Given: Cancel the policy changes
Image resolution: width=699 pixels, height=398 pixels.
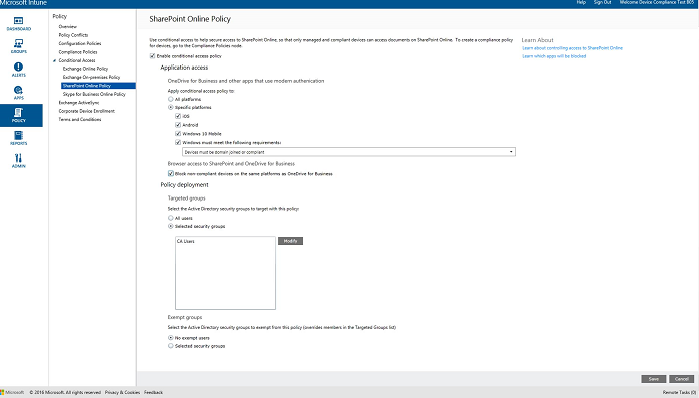Looking at the screenshot, I should tap(682, 379).
